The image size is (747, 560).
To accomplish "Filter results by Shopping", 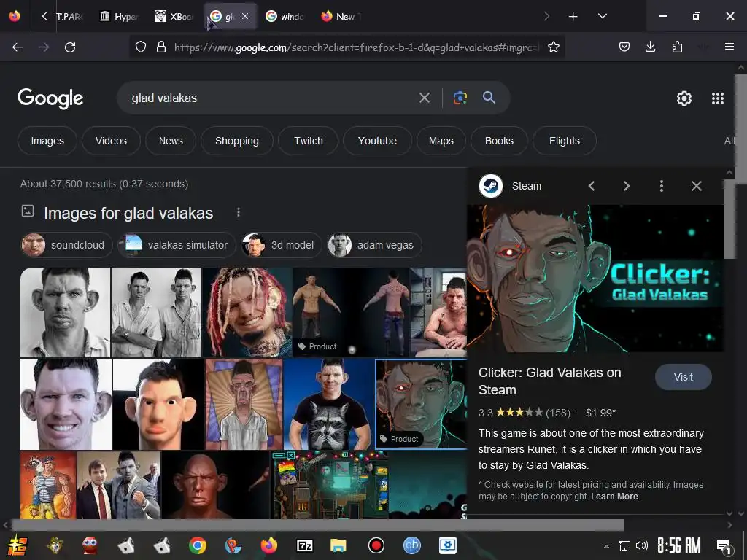I will (x=237, y=141).
